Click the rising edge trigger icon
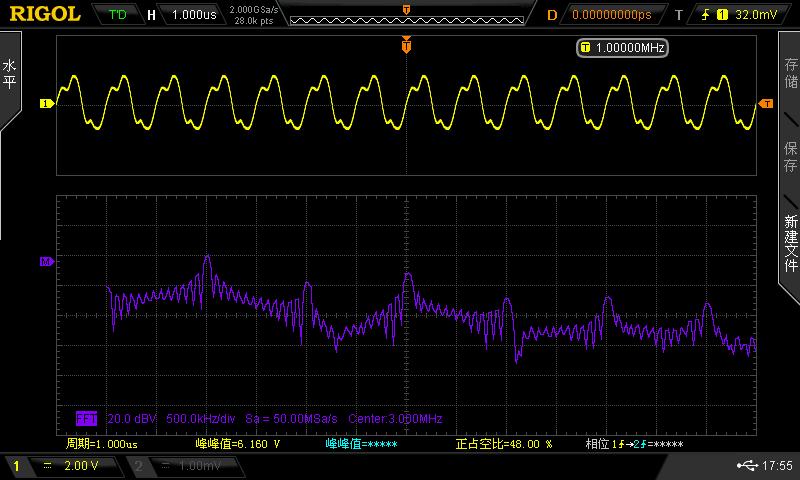The image size is (800, 480). click(x=705, y=15)
